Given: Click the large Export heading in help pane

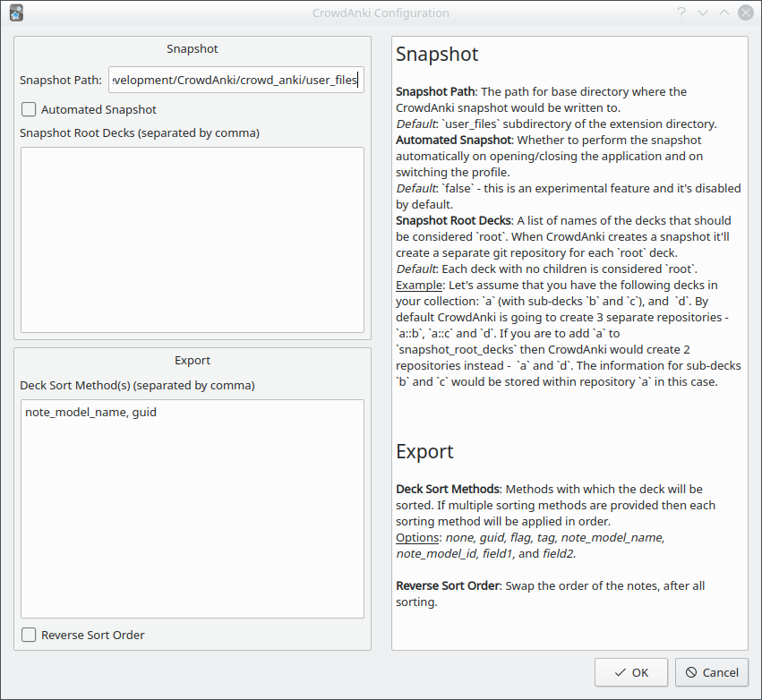Looking at the screenshot, I should (424, 452).
